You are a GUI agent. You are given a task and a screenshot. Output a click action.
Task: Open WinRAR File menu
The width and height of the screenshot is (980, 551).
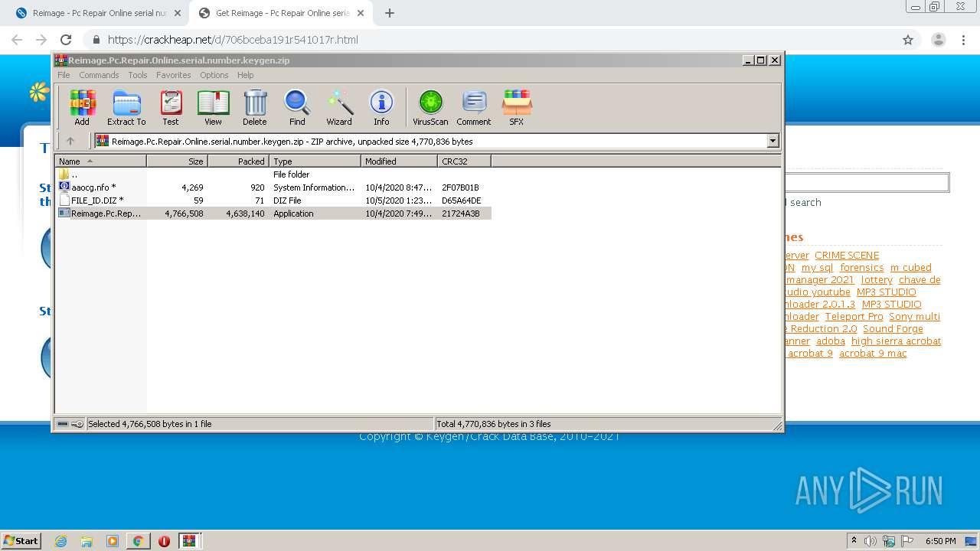coord(64,75)
